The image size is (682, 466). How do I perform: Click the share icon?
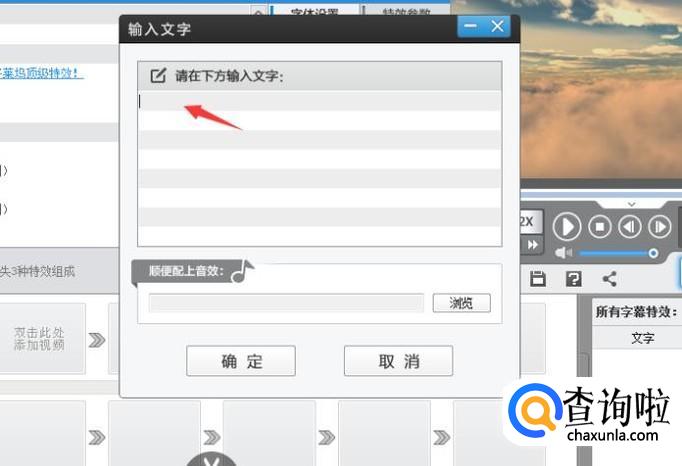[x=610, y=278]
